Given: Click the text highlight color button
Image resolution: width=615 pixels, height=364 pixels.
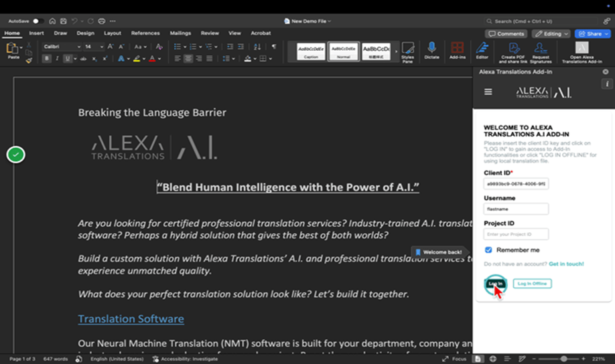Looking at the screenshot, I should point(137,59).
